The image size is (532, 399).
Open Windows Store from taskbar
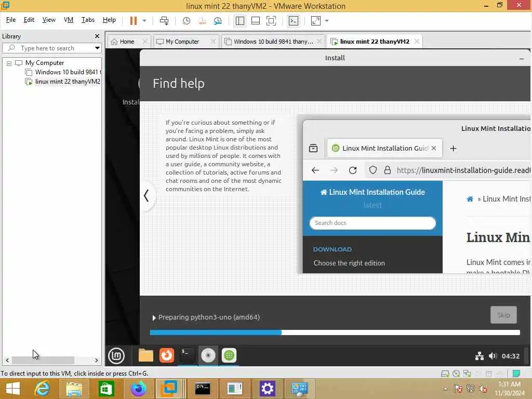point(106,389)
